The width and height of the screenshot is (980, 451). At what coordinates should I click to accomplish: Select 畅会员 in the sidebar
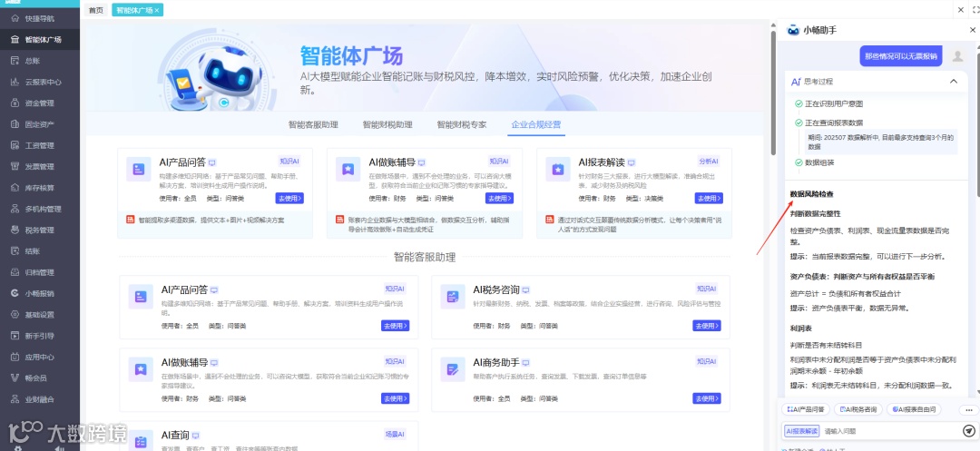pyautogui.click(x=39, y=377)
